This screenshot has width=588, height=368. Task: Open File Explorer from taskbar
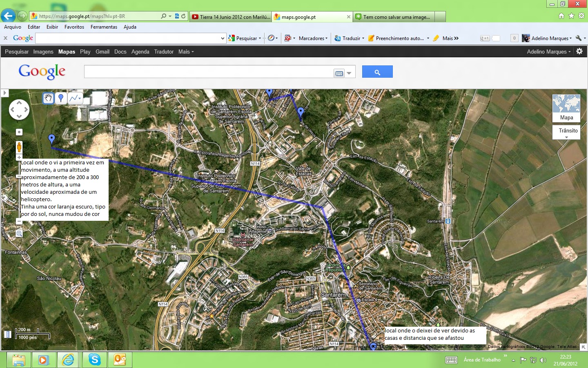point(19,360)
